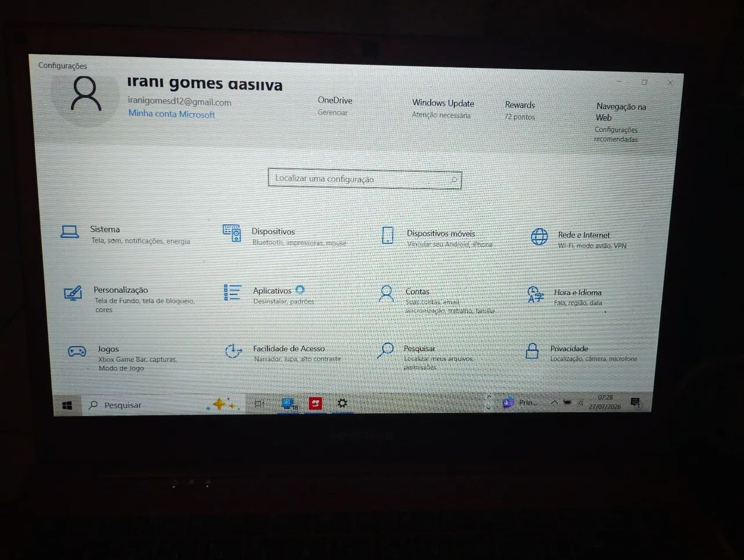Click "Localização, câmera, microfone" text
Image resolution: width=744 pixels, height=560 pixels.
tap(593, 359)
